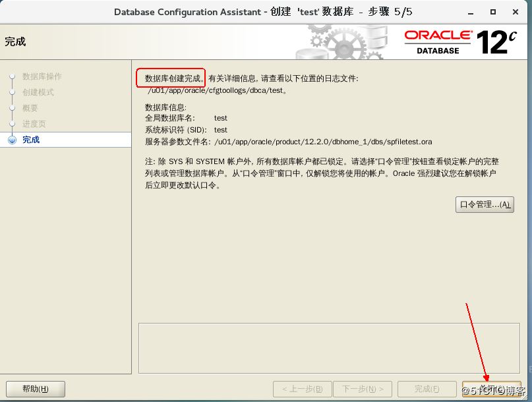Click the 系统标识符 (SID) value test
This screenshot has width=532, height=402.
pyautogui.click(x=221, y=130)
